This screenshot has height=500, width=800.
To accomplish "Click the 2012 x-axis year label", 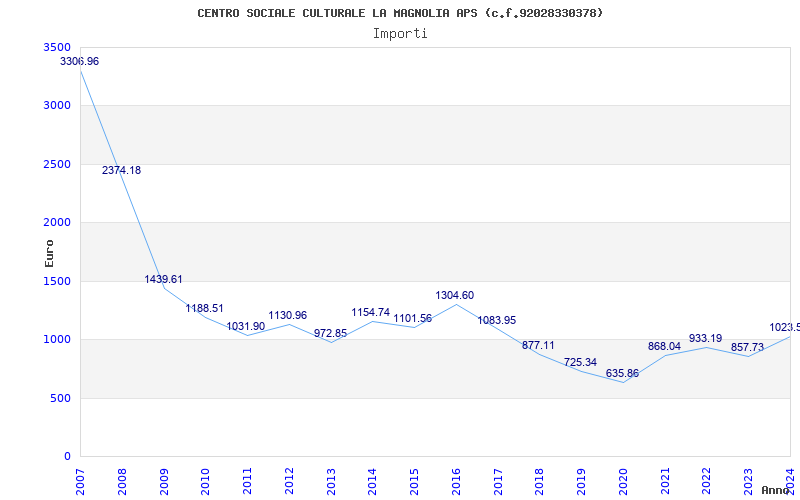I will coord(289,482).
